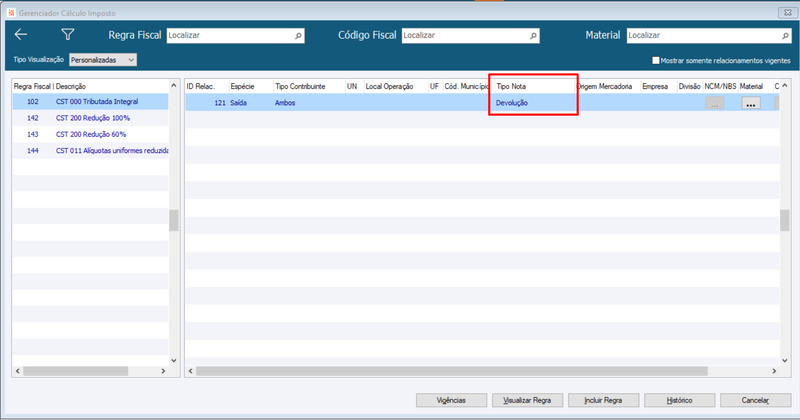
Task: Click down arrow of relations grid scrollbar
Action: (785, 360)
